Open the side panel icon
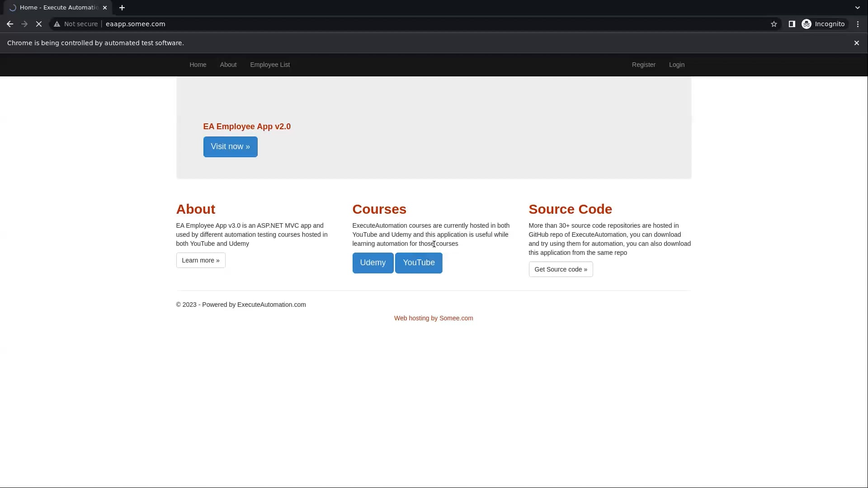Screen dimensions: 868x488 [792, 24]
